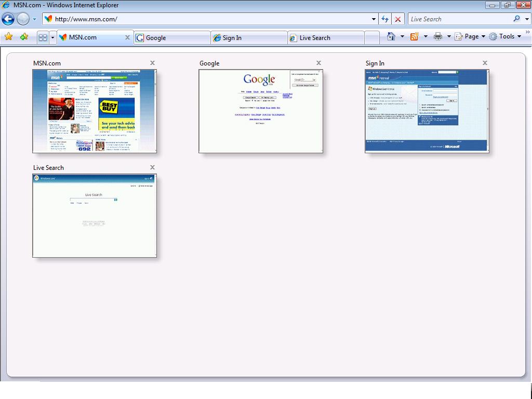Open the tab list dropdown arrow
The height and width of the screenshot is (399, 532).
[x=52, y=37]
